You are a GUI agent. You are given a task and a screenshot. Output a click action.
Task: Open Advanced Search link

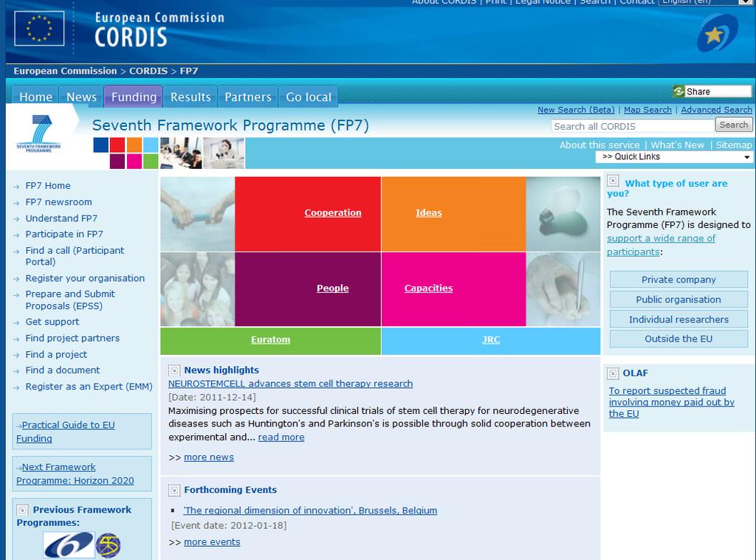tap(716, 110)
